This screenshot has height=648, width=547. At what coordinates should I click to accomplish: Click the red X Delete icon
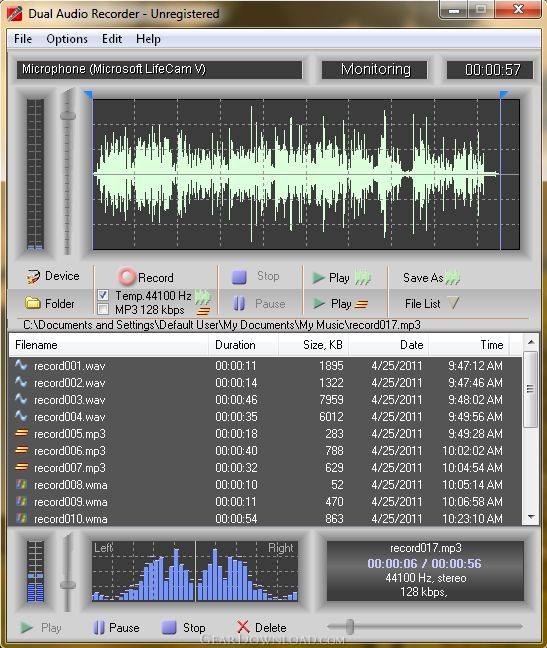243,627
